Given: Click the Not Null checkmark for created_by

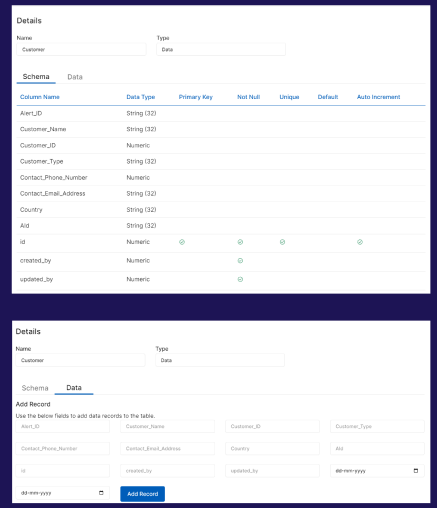Looking at the screenshot, I should pyautogui.click(x=240, y=261).
